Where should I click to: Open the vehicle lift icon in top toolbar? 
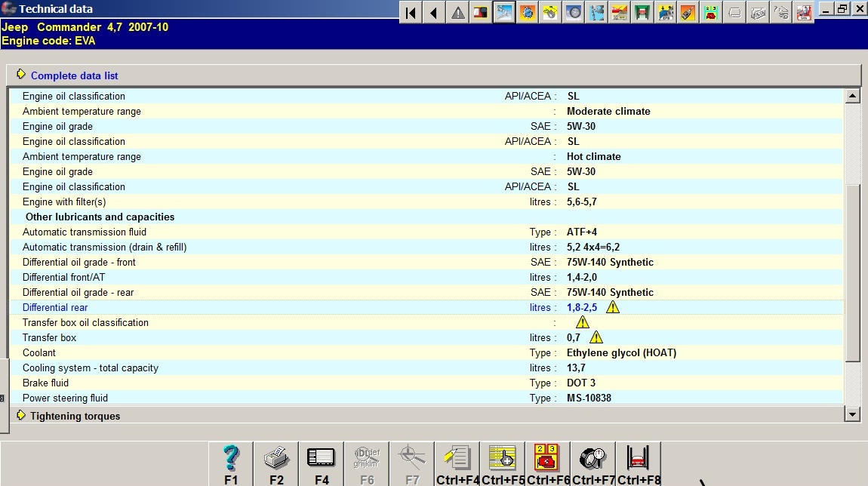click(x=642, y=13)
